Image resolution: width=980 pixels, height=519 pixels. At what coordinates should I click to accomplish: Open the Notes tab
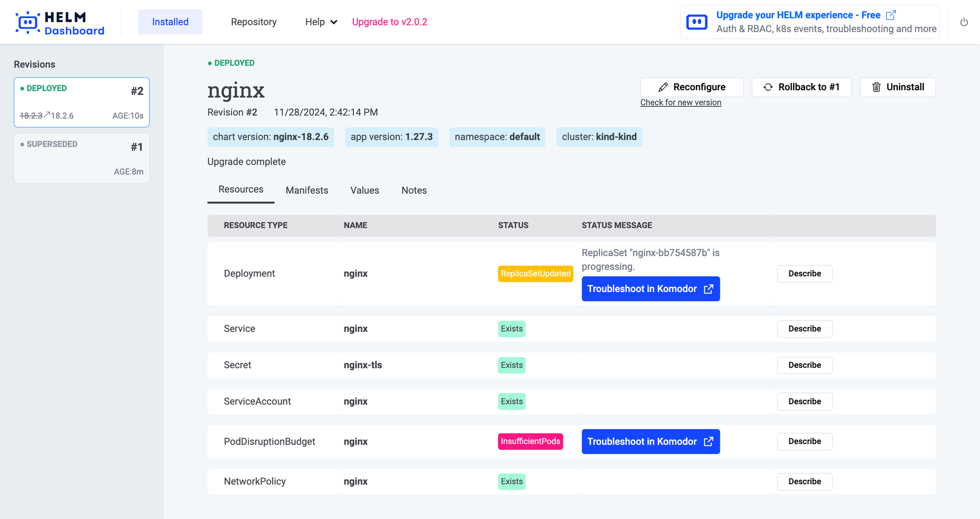pos(414,190)
